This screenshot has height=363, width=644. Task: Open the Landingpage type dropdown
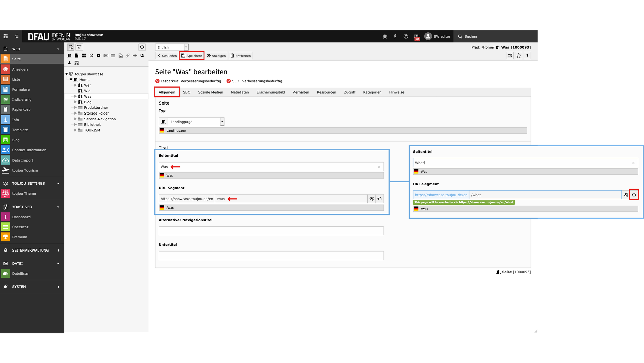coord(195,122)
